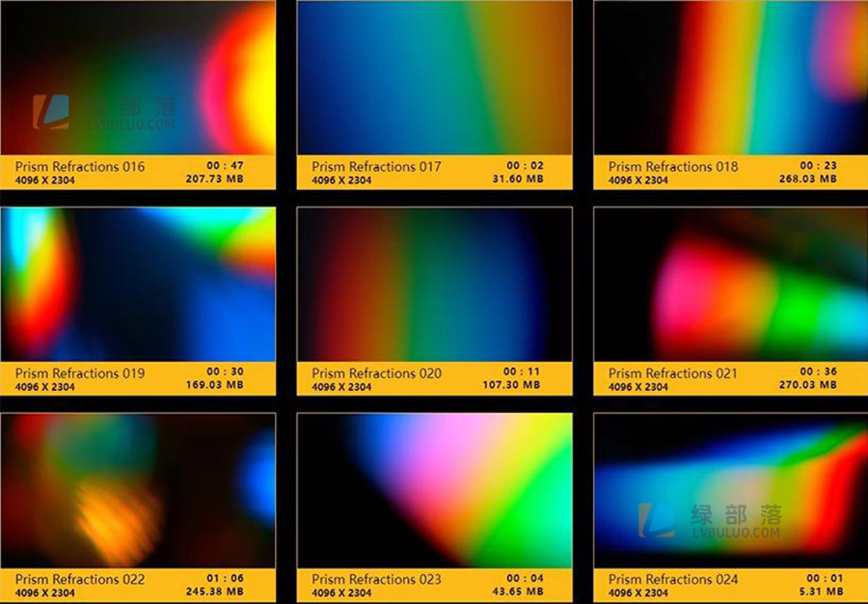Click the Prism Refractions 016 filename label
868x604 pixels.
tap(80, 166)
